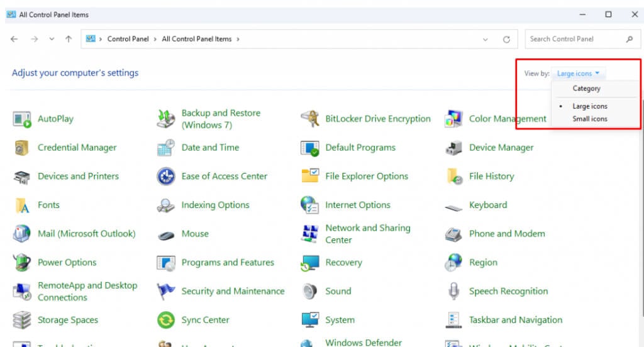This screenshot has width=644, height=347.
Task: Click the Programs and Features icon
Action: pyautogui.click(x=166, y=263)
